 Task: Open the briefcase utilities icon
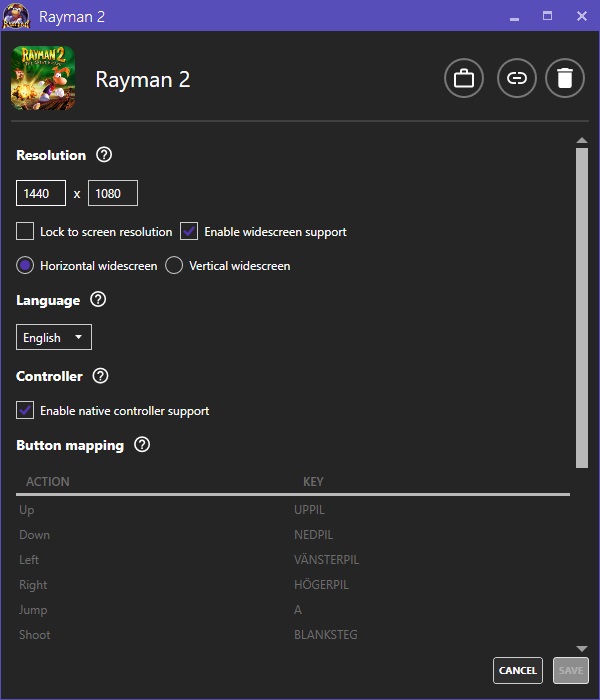[x=464, y=78]
